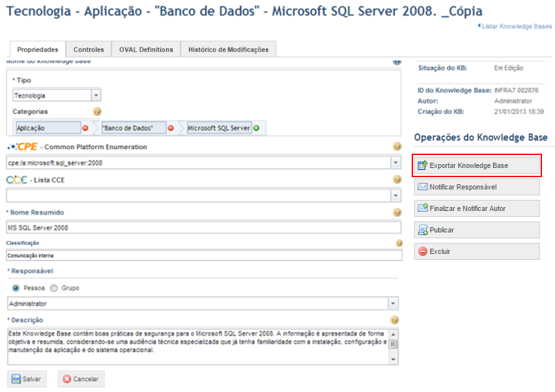This screenshot has width=555, height=392.
Task: Click the Classificação input field
Action: tap(205, 255)
